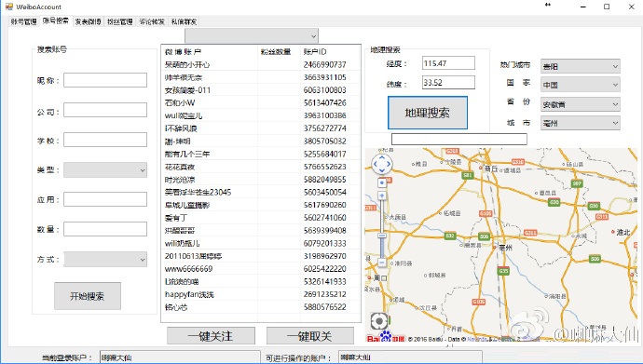
Task: Click the dot button above the zoom slider
Action: click(x=382, y=182)
